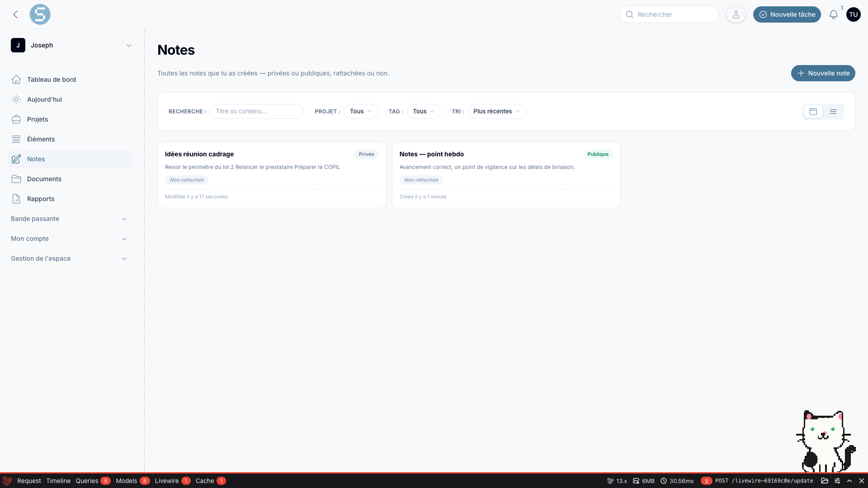Open Documents in sidebar

tap(70, 179)
